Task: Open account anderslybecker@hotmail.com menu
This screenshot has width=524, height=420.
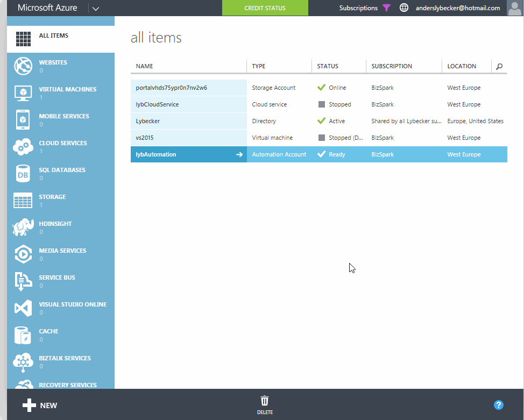Action: tap(458, 8)
